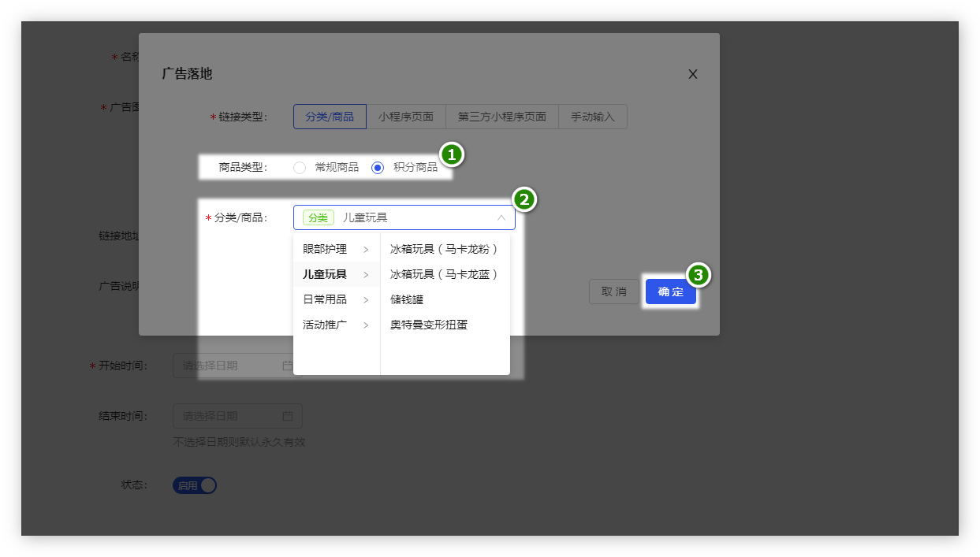Confirm with the 确定 button
980x557 pixels.
(671, 291)
